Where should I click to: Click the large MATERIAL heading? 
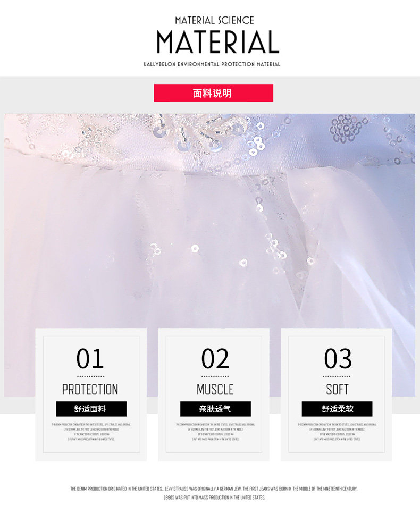218,42
